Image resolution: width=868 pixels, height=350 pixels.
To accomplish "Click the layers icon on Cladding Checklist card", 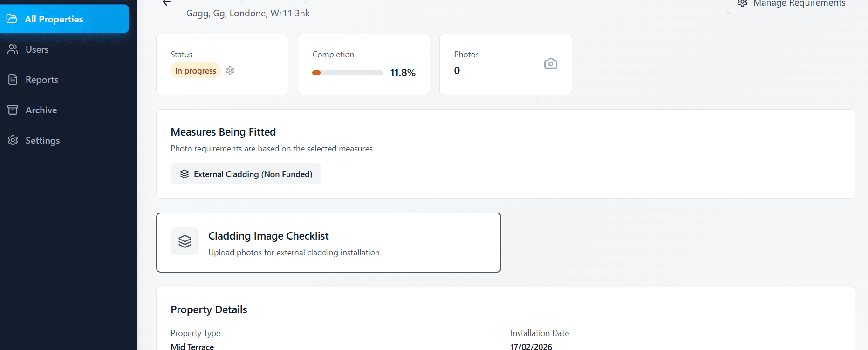I will point(185,241).
